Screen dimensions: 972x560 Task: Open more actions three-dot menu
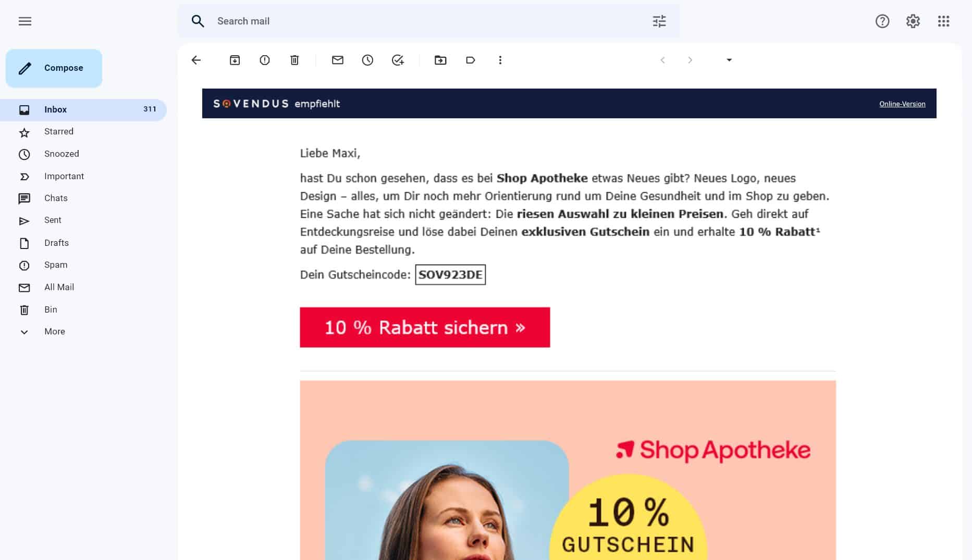tap(500, 60)
